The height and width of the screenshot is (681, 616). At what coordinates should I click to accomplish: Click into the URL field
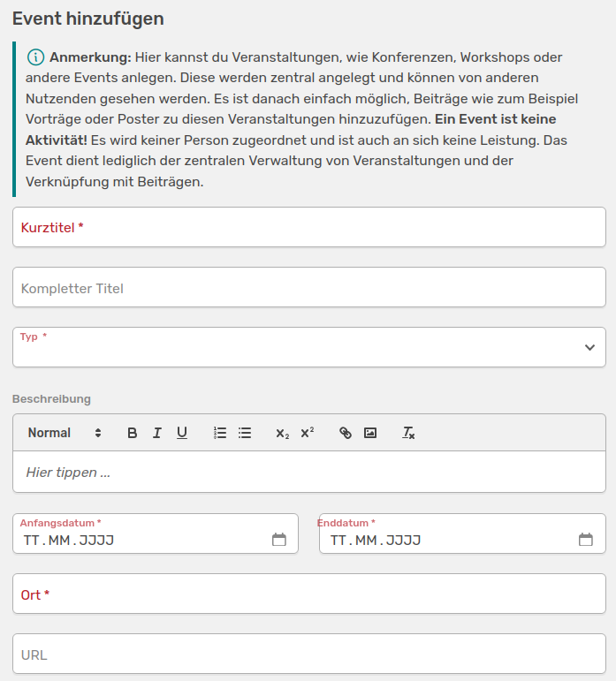(309, 654)
